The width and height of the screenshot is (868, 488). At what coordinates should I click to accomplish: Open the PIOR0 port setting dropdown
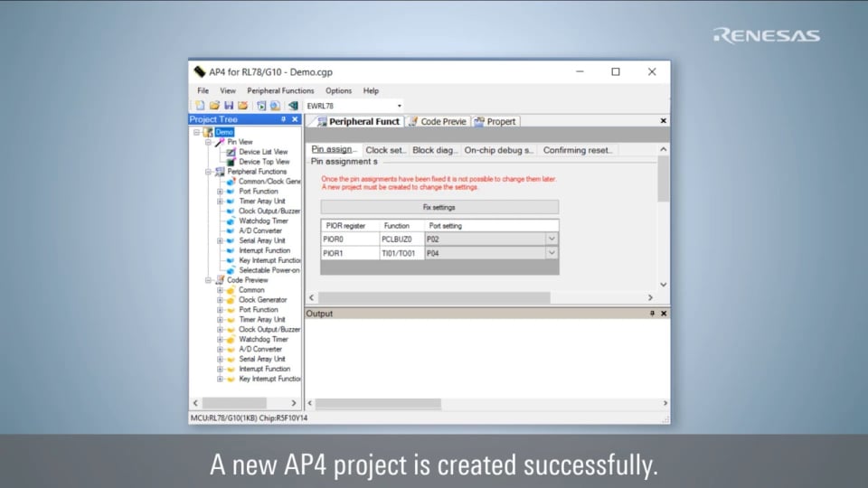click(x=552, y=239)
